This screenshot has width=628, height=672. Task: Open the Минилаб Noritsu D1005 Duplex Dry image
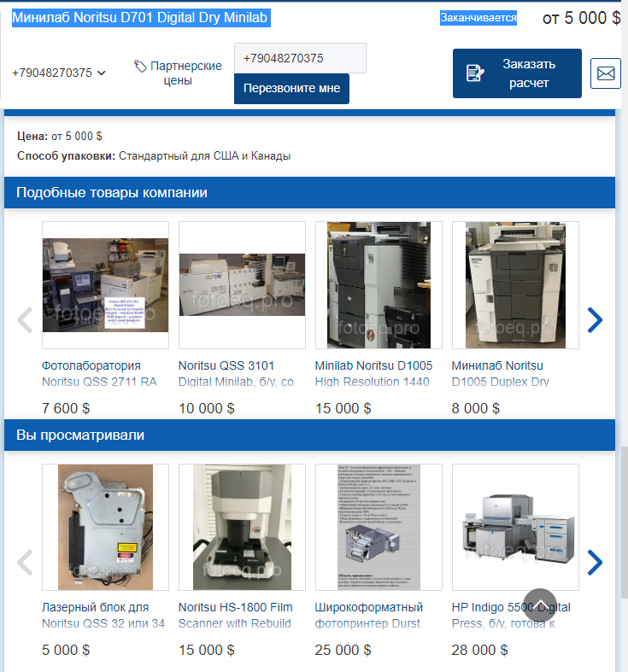click(x=515, y=285)
